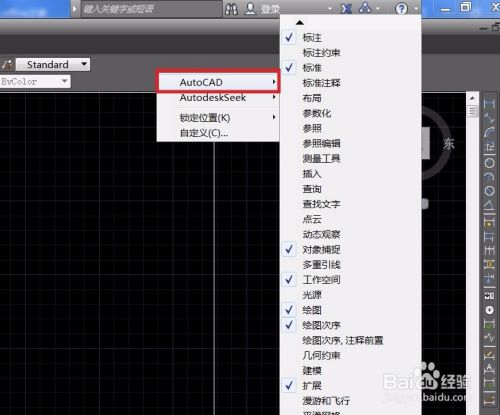Click the Autodesk Exchange X icon
500x415 pixels.
(x=346, y=9)
